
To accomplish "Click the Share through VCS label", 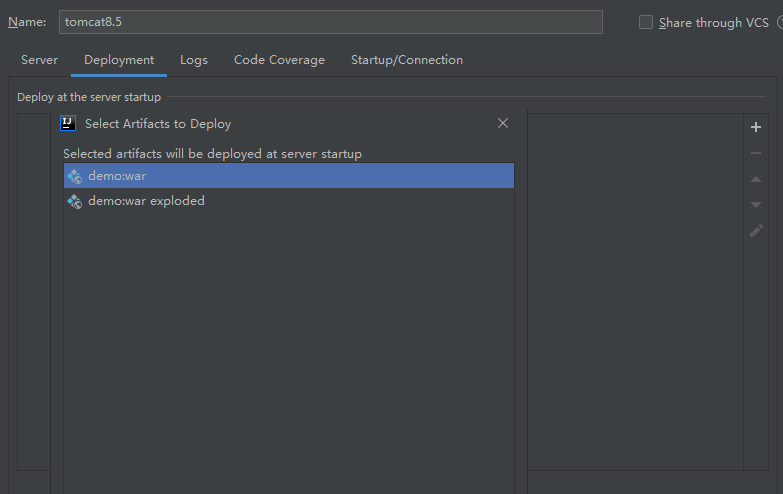I will (x=714, y=22).
